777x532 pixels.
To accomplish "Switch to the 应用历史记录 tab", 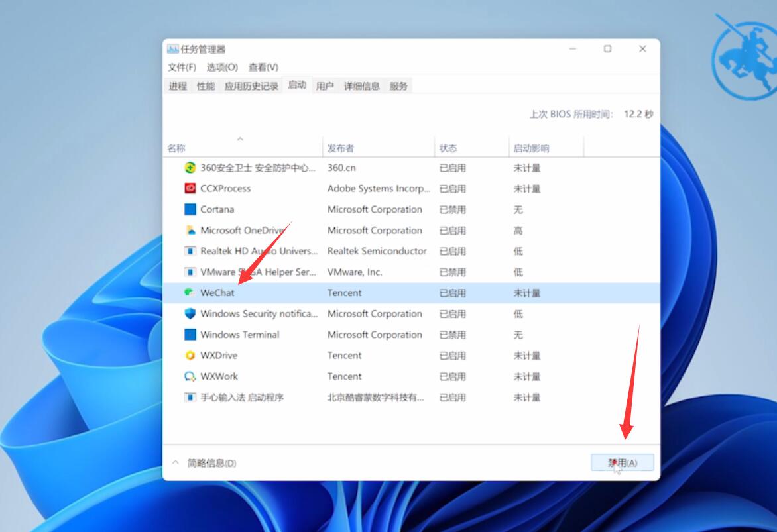I will click(x=251, y=85).
